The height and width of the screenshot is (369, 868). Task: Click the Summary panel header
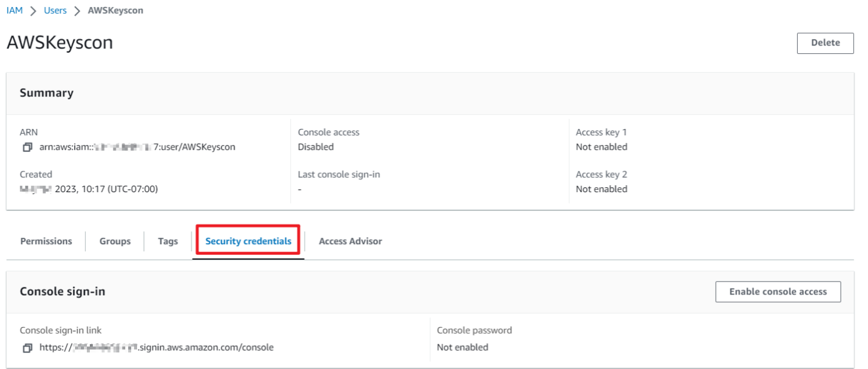pos(47,93)
